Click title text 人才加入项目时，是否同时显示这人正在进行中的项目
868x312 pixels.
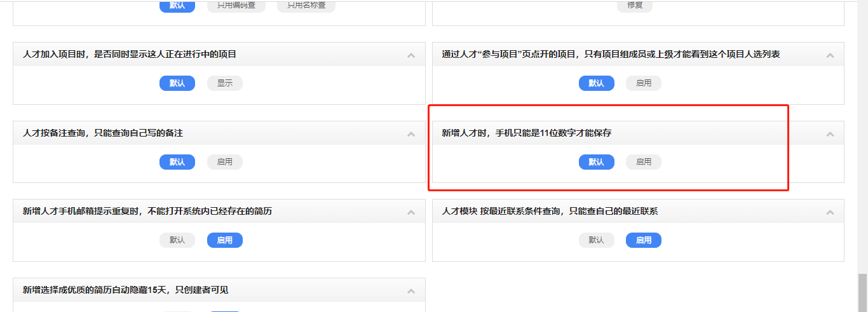130,55
